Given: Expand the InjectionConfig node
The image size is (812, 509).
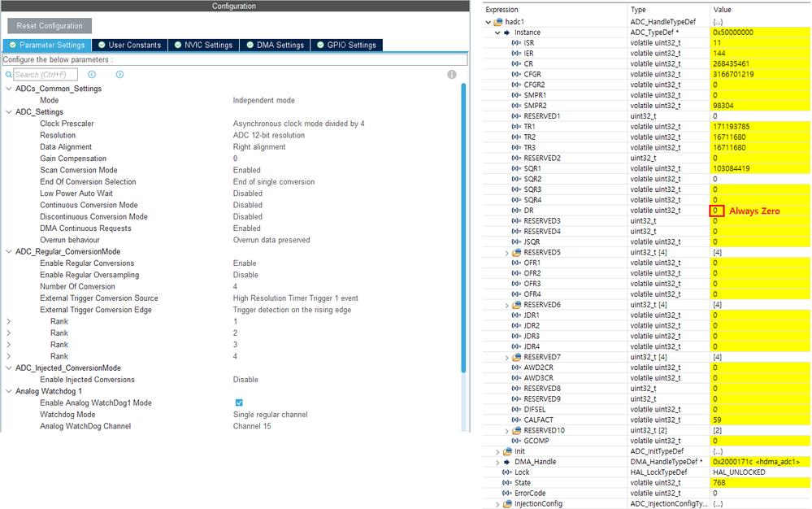Looking at the screenshot, I should (x=497, y=504).
